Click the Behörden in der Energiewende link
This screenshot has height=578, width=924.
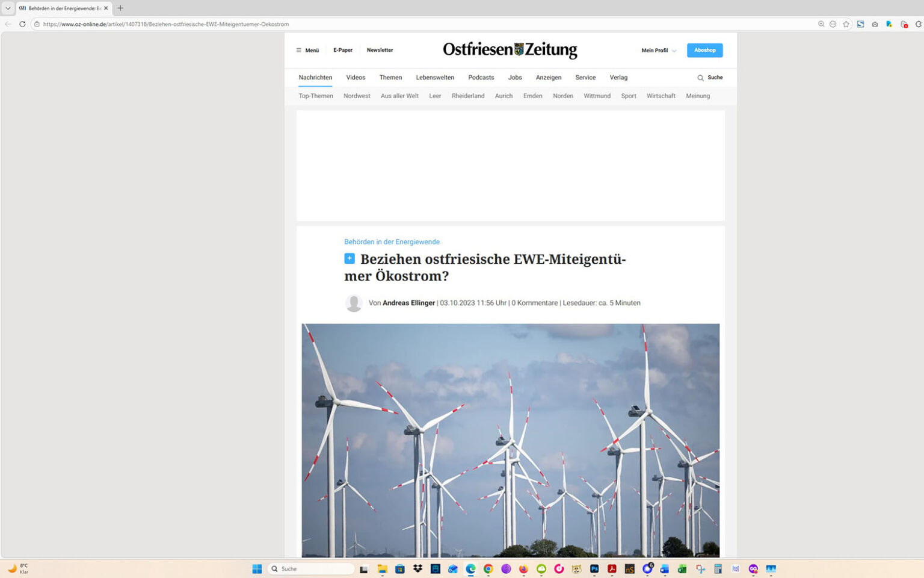[392, 241]
